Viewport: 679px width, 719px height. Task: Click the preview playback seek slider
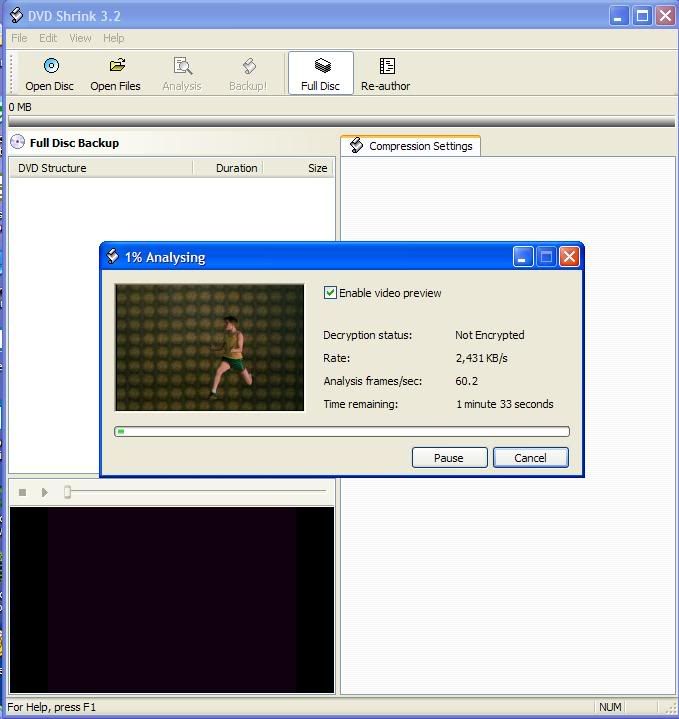68,492
